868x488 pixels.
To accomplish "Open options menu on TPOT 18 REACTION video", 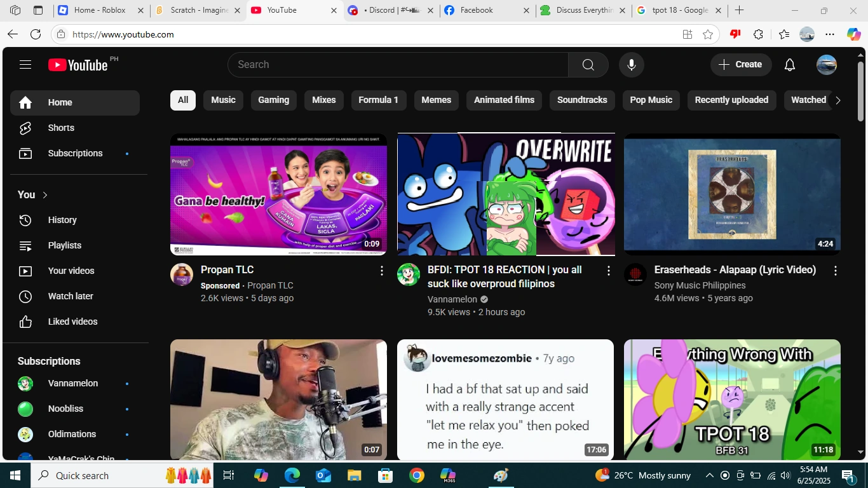I will 608,270.
